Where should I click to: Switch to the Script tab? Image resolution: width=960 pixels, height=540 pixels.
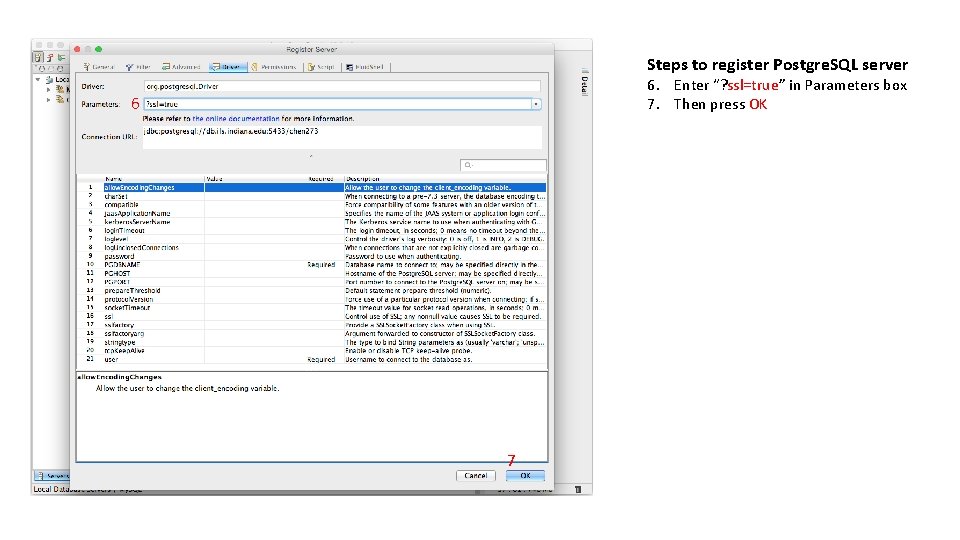pos(321,67)
